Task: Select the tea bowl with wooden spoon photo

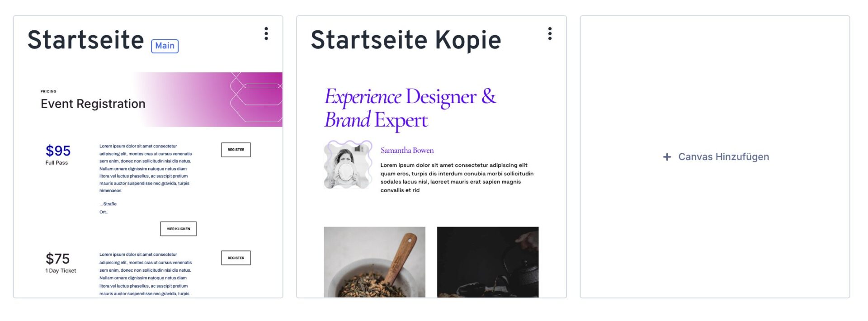Action: coord(374,262)
